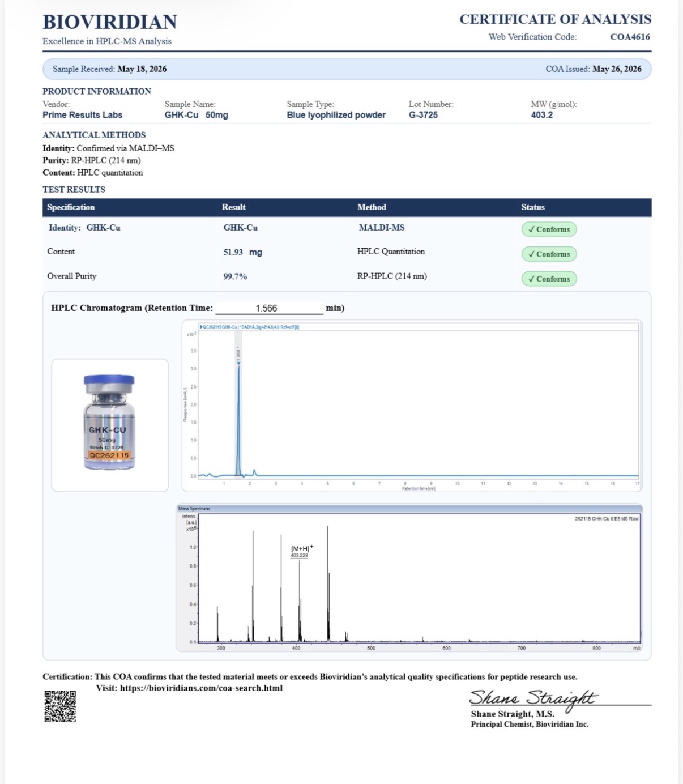Click the CERTIFICATE OF ANALYSIS title
The height and width of the screenshot is (784, 683).
(555, 19)
